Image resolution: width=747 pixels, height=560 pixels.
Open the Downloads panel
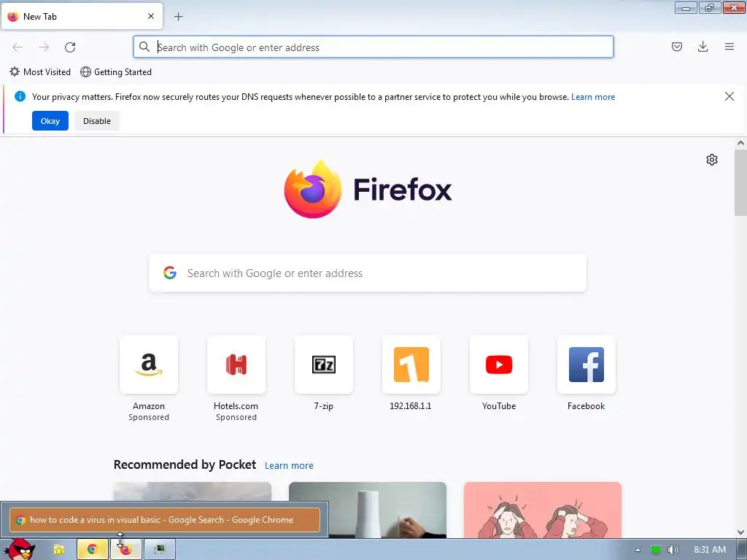(x=703, y=47)
